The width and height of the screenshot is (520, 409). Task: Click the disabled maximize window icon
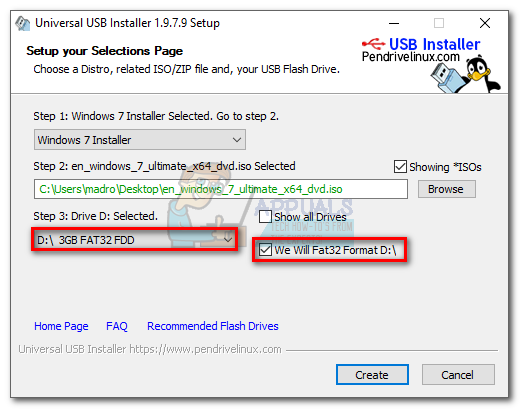click(x=439, y=23)
